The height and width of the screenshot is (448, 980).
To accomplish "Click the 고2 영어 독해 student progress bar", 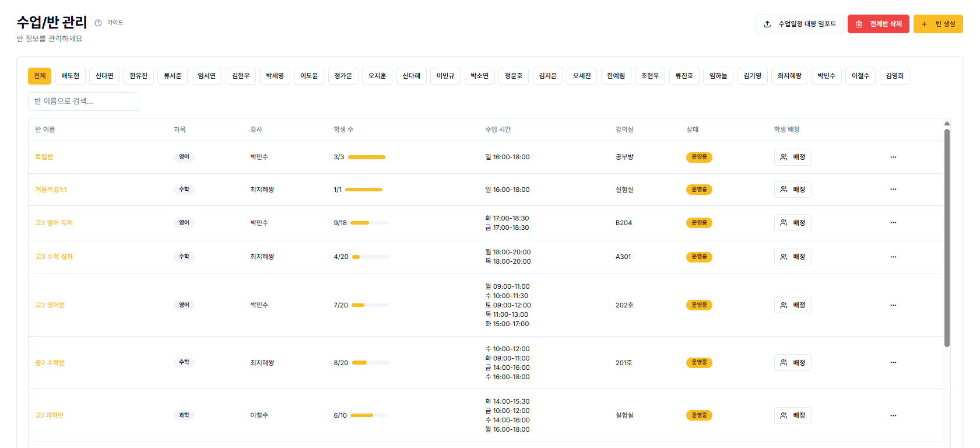I will [368, 223].
